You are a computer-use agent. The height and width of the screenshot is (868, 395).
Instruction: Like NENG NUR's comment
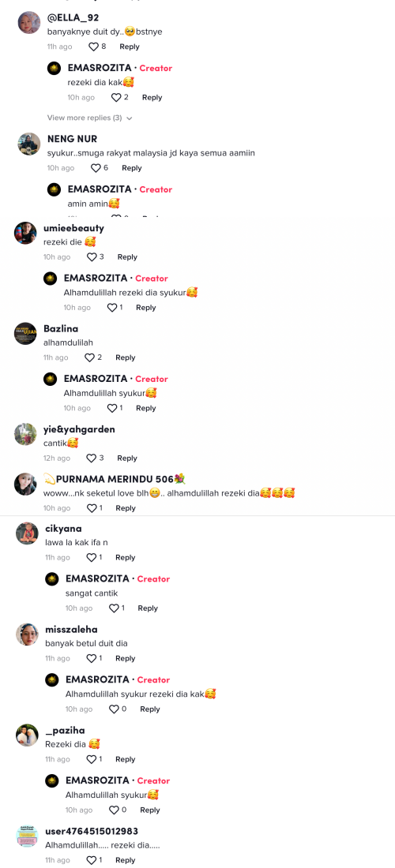click(96, 168)
